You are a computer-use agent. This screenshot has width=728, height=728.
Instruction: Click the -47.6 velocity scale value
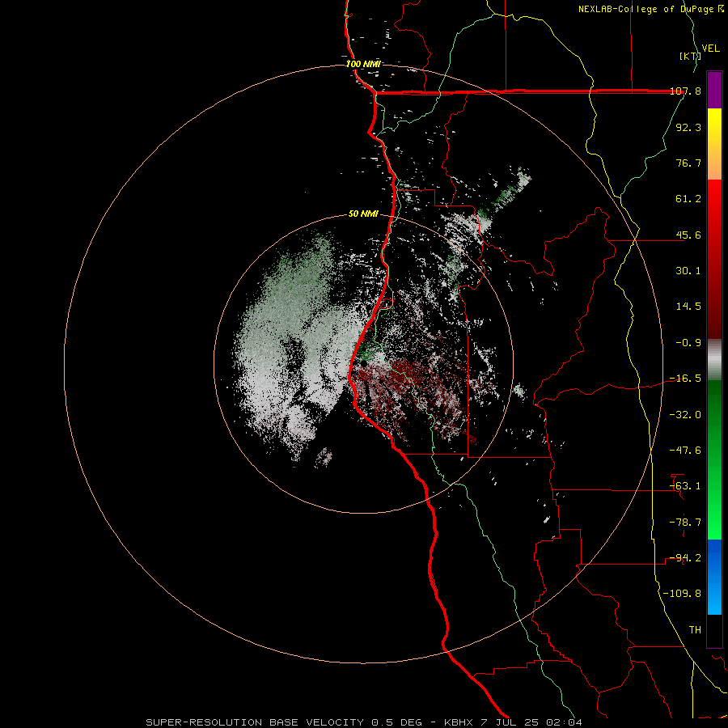(685, 451)
